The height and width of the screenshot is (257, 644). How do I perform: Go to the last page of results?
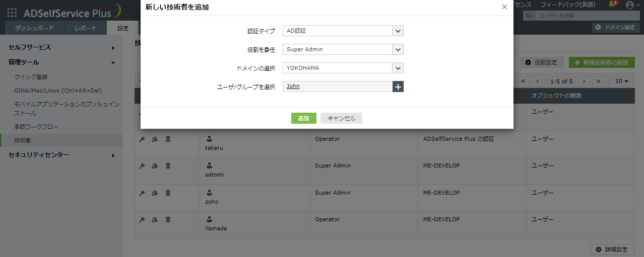(598, 81)
